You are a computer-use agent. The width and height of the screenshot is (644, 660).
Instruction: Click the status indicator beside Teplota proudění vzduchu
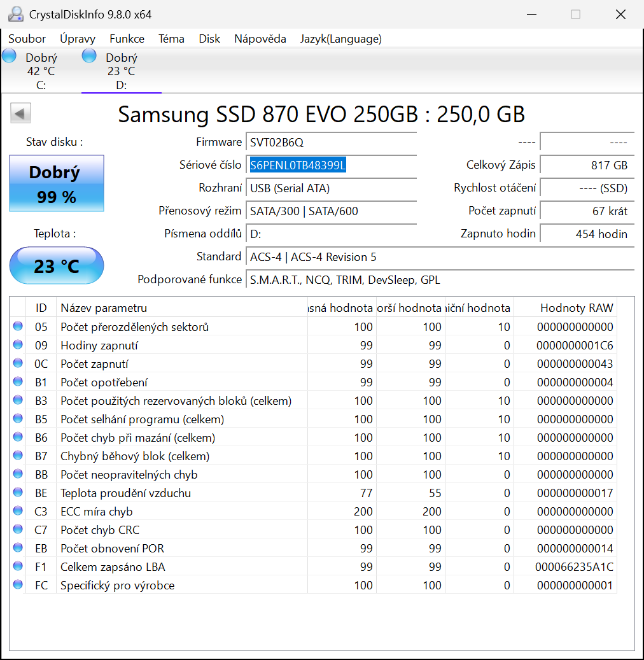pos(19,492)
